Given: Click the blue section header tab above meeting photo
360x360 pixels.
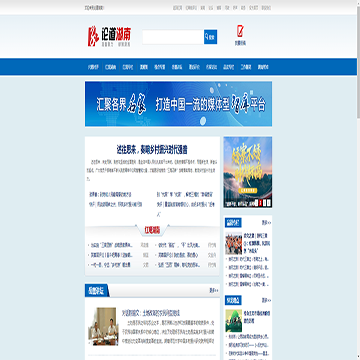Looking at the screenshot, I should pos(96,291).
